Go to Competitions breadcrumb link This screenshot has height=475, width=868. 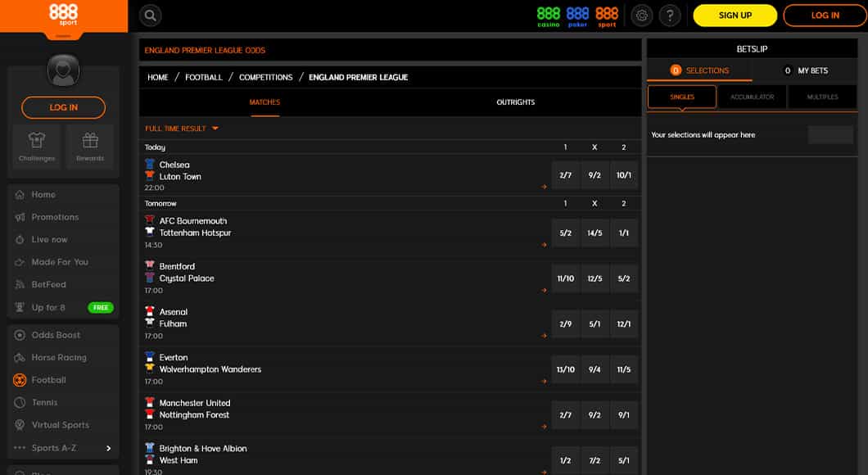click(x=265, y=78)
